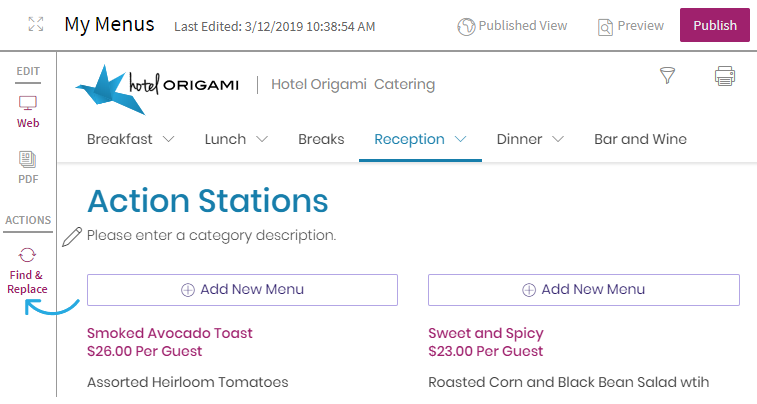Open the Smoked Avocado Toast menu title
Image resolution: width=757 pixels, height=404 pixels.
tap(170, 333)
